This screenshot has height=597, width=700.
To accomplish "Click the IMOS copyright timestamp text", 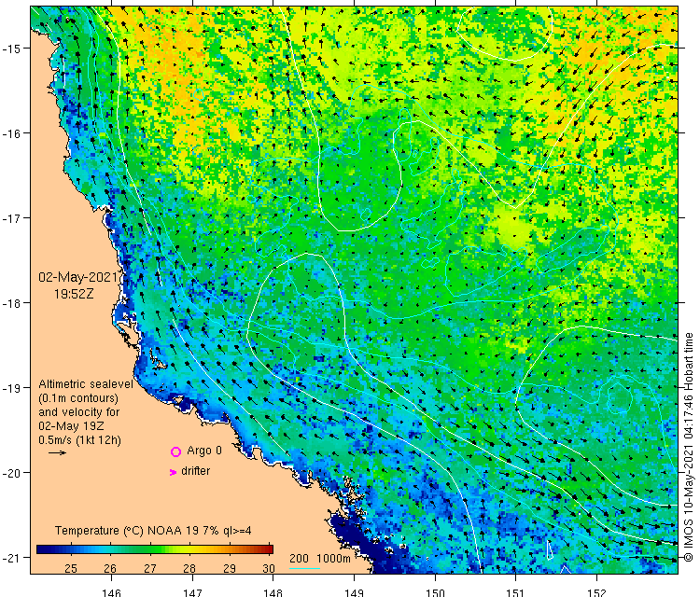I will tap(689, 447).
